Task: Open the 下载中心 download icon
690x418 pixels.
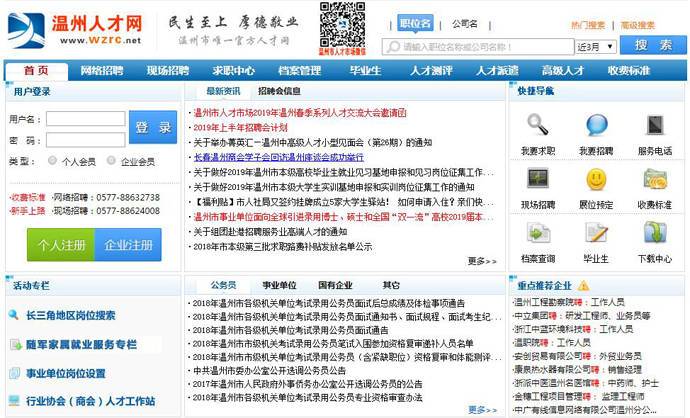Action: click(654, 233)
